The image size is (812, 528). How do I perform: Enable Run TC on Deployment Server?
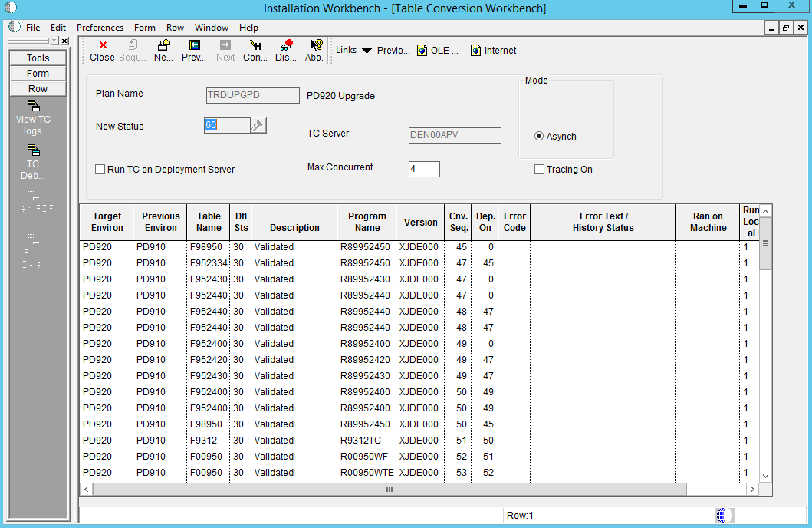click(100, 170)
